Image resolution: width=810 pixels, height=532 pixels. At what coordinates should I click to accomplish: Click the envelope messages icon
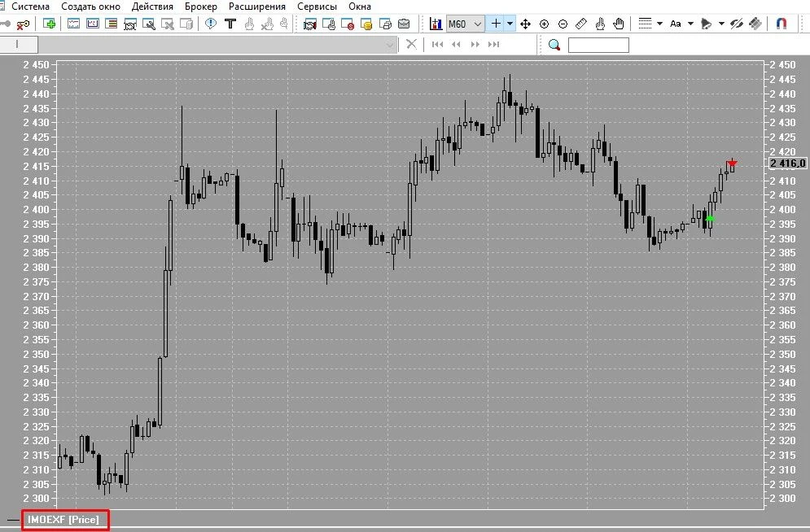tap(404, 24)
